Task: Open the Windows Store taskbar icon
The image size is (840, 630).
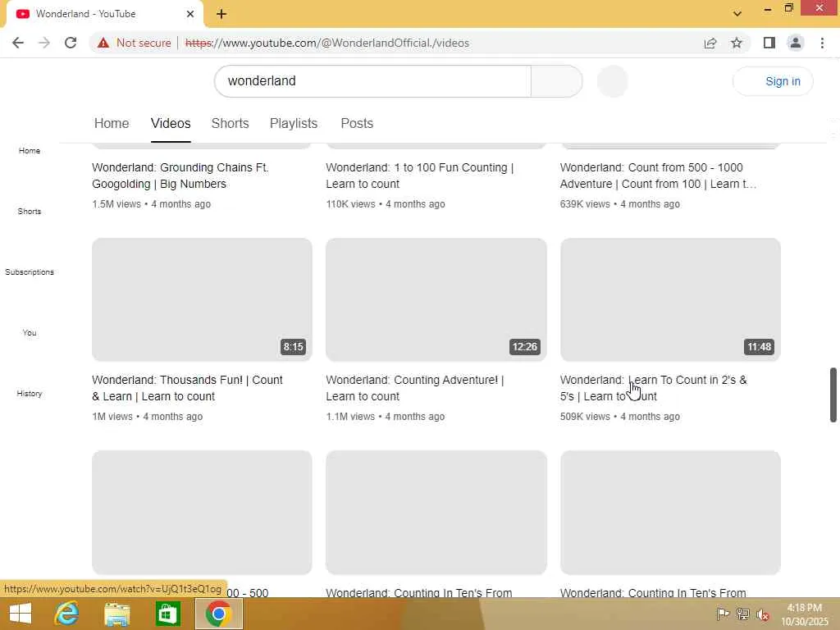Action: pyautogui.click(x=167, y=614)
